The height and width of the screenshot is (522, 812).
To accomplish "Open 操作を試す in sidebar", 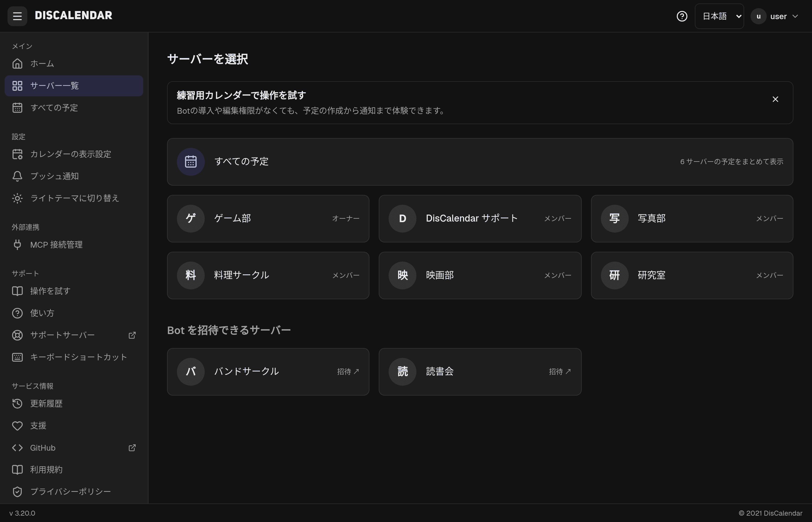I will (x=74, y=291).
